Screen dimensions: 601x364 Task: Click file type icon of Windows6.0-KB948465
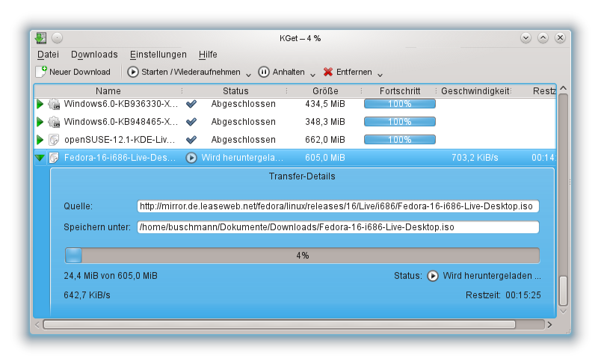point(54,122)
